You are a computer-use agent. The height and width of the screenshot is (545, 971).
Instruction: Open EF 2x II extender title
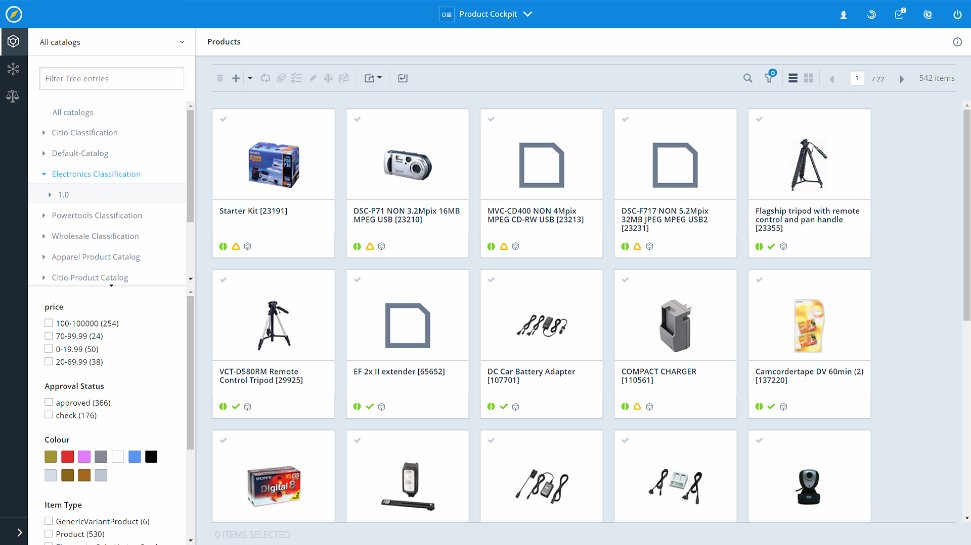pyautogui.click(x=399, y=372)
